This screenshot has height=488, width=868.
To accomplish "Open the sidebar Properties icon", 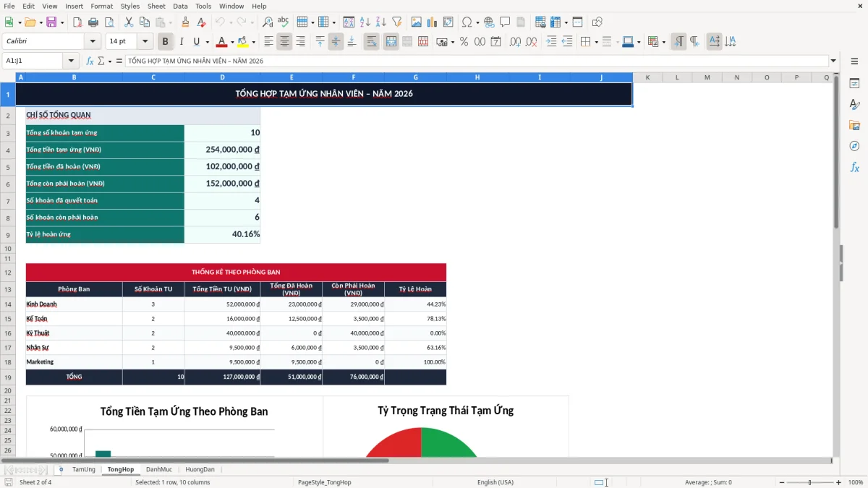I will 854,84.
